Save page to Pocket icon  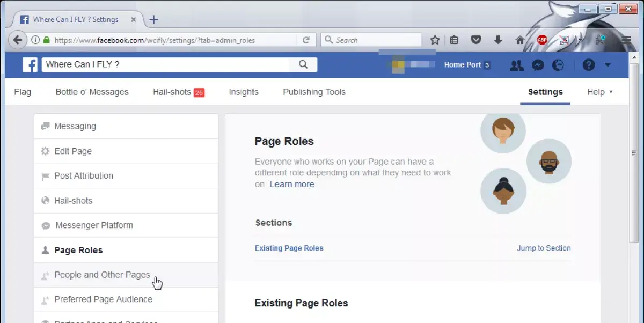point(475,40)
